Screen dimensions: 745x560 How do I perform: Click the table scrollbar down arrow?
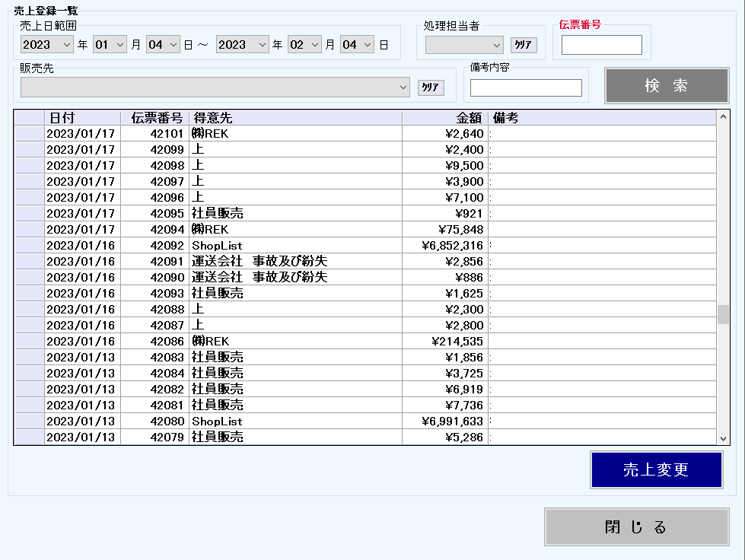coord(723,439)
